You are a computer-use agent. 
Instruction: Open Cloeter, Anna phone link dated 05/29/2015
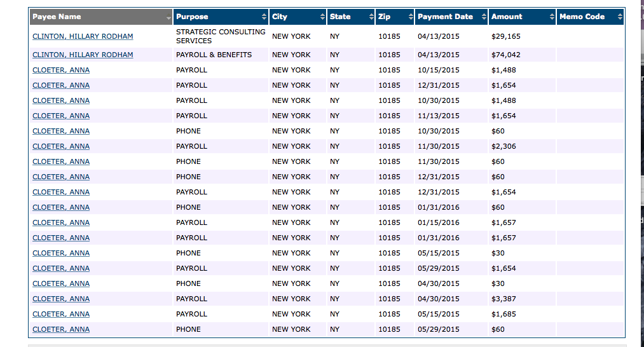61,329
